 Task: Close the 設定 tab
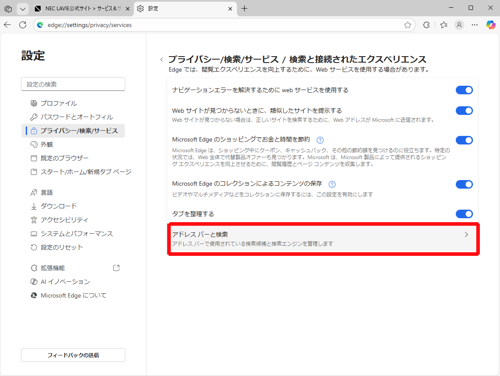click(230, 9)
